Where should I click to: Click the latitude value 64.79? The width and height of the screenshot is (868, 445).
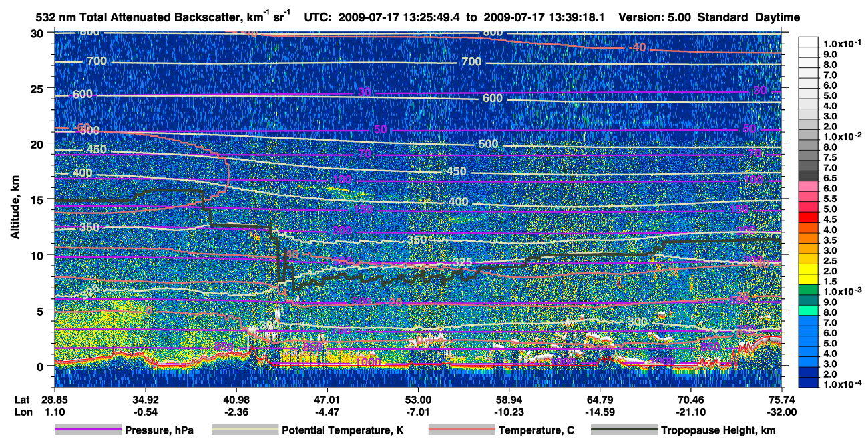pos(600,398)
